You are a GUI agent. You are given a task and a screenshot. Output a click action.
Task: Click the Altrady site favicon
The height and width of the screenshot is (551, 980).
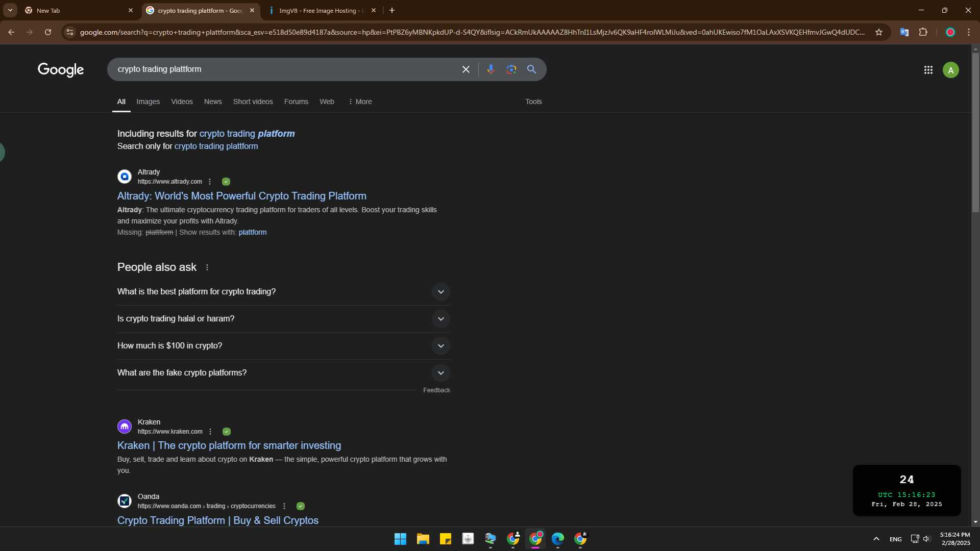[x=125, y=177]
